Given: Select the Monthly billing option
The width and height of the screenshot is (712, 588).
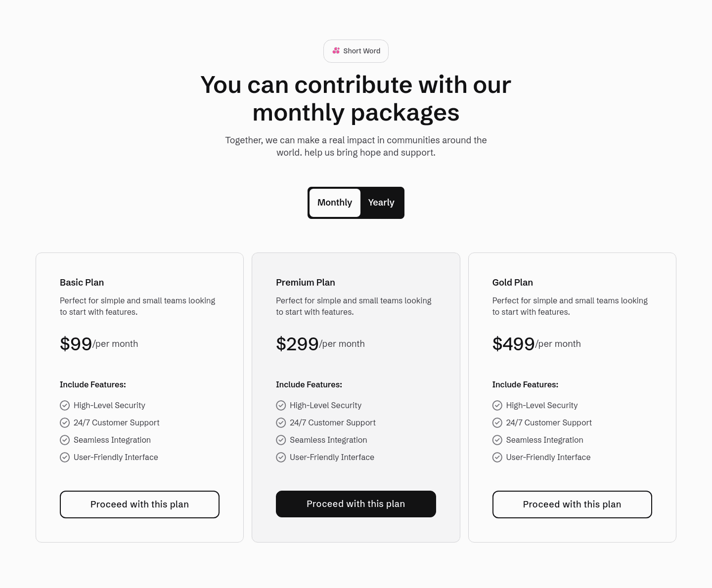Looking at the screenshot, I should pos(335,203).
